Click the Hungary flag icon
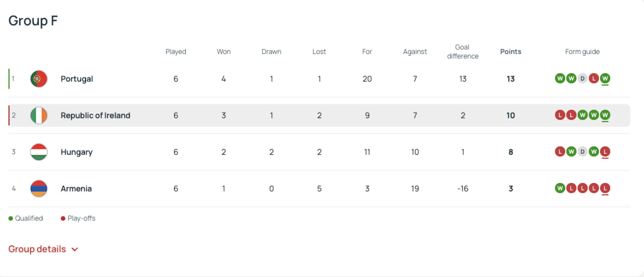 coord(39,152)
